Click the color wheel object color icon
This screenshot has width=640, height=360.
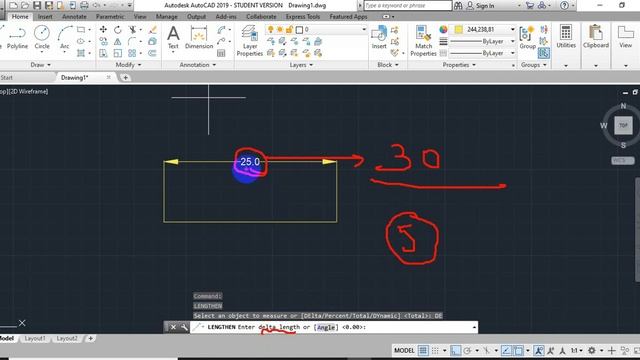point(443,29)
